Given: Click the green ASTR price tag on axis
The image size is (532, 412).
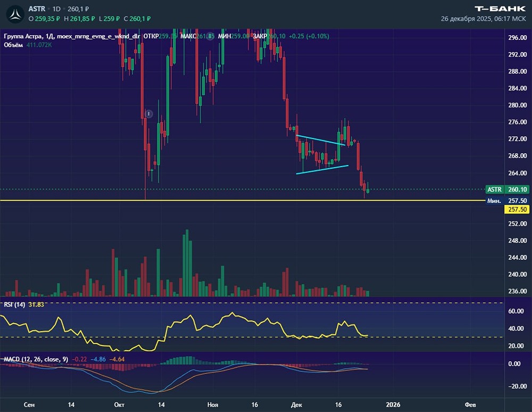Looking at the screenshot, I should [x=494, y=189].
